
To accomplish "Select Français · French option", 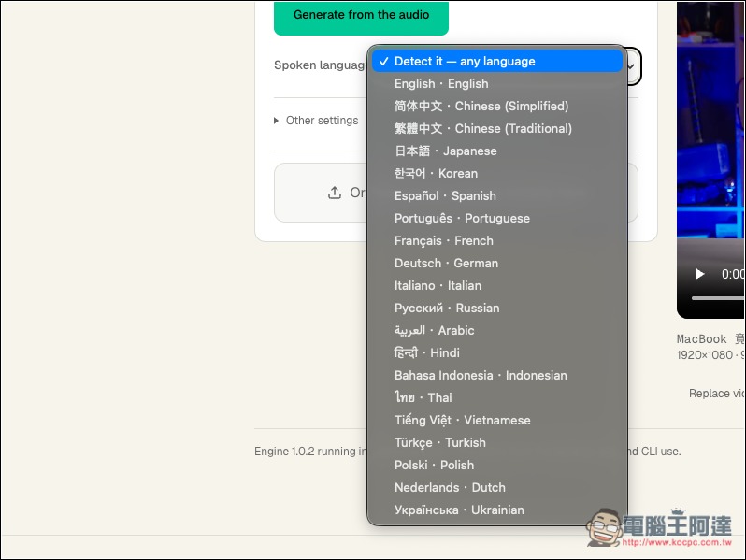I will point(496,241).
